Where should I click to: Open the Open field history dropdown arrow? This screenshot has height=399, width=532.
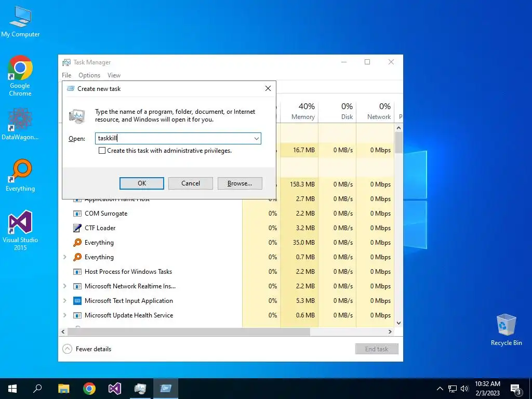[x=257, y=138]
